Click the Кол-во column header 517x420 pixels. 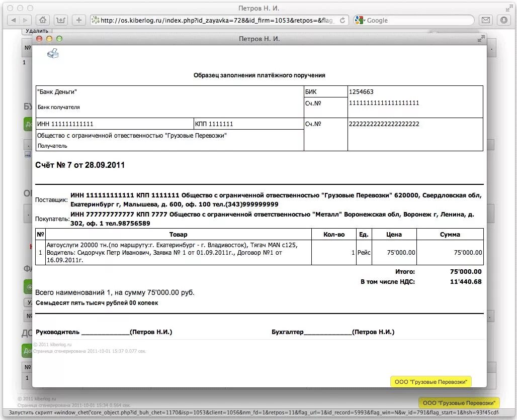334,235
